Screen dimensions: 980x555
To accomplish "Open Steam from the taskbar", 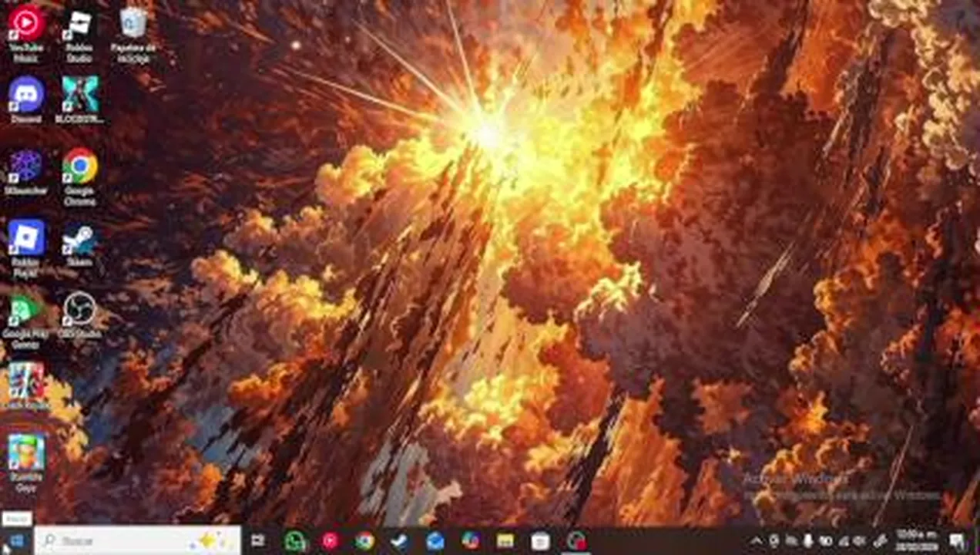I will 399,541.
